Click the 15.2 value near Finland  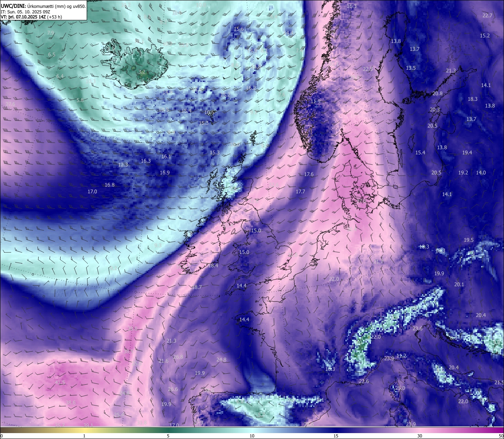[x=485, y=35]
